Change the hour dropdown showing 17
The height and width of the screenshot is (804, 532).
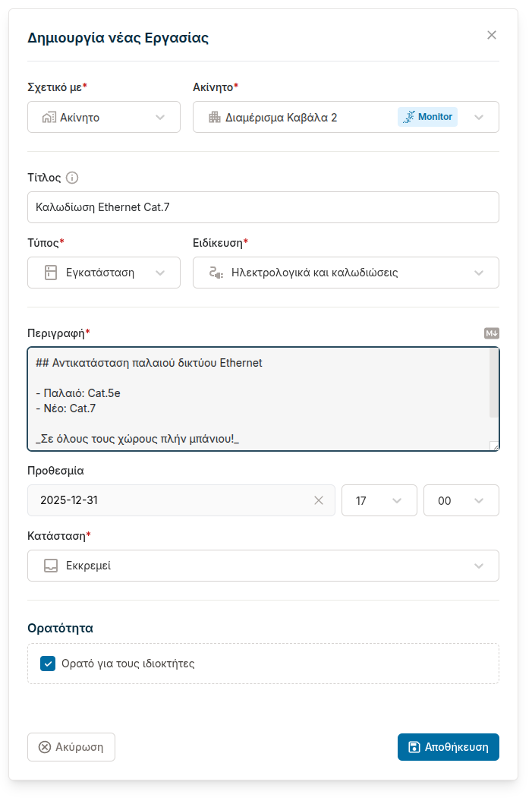(379, 500)
